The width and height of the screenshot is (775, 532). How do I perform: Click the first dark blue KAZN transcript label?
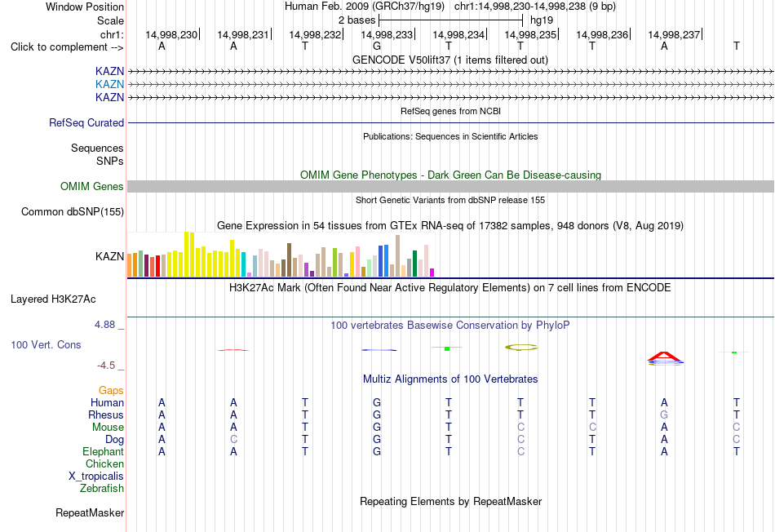110,71
